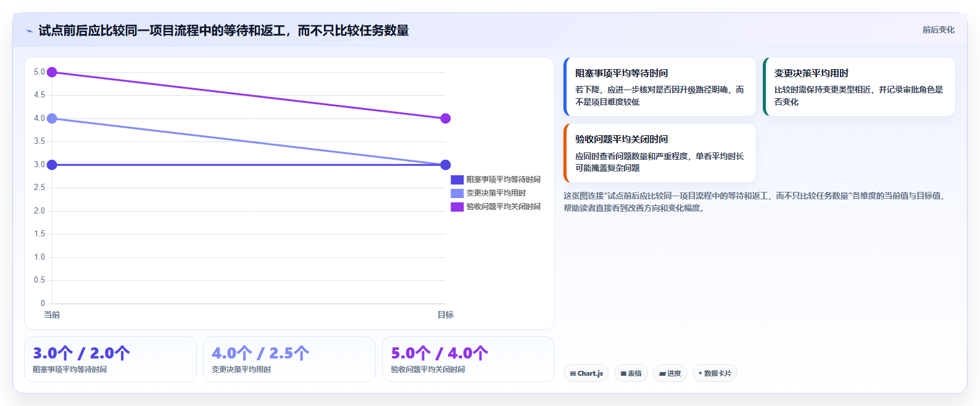Click the 1.0 y-axis tick label
The width and height of the screenshot is (980, 406).
coord(39,257)
